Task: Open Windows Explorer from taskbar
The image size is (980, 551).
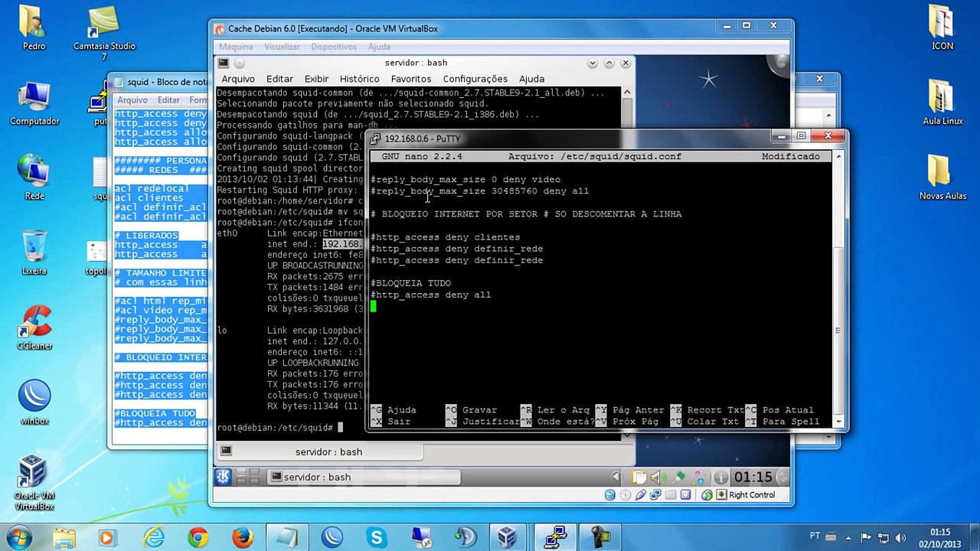Action: click(64, 537)
